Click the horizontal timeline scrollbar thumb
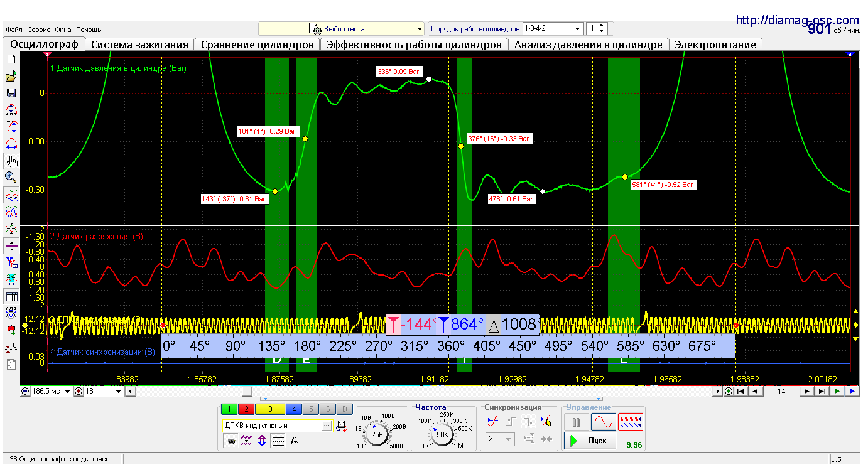Image resolution: width=868 pixels, height=467 pixels. pos(247,391)
